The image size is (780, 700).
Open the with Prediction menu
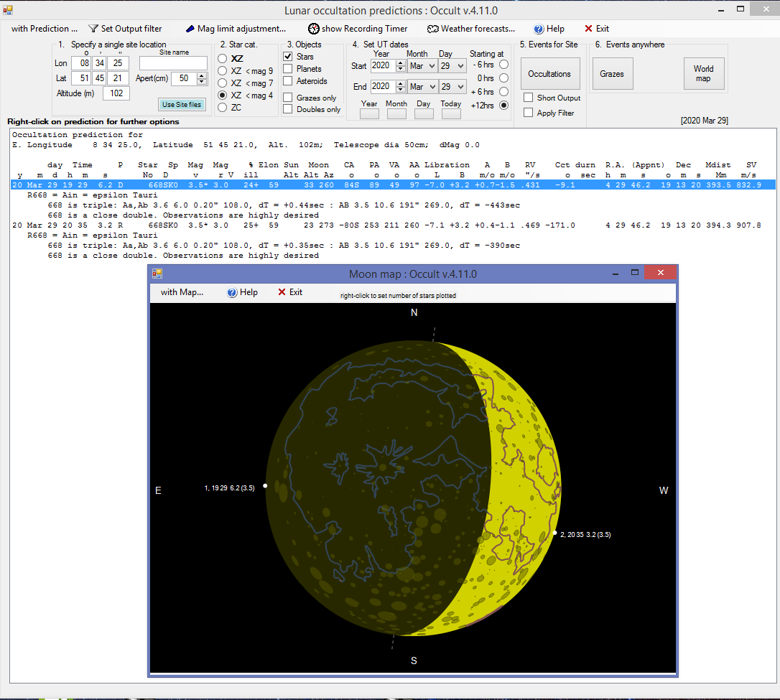pos(45,29)
